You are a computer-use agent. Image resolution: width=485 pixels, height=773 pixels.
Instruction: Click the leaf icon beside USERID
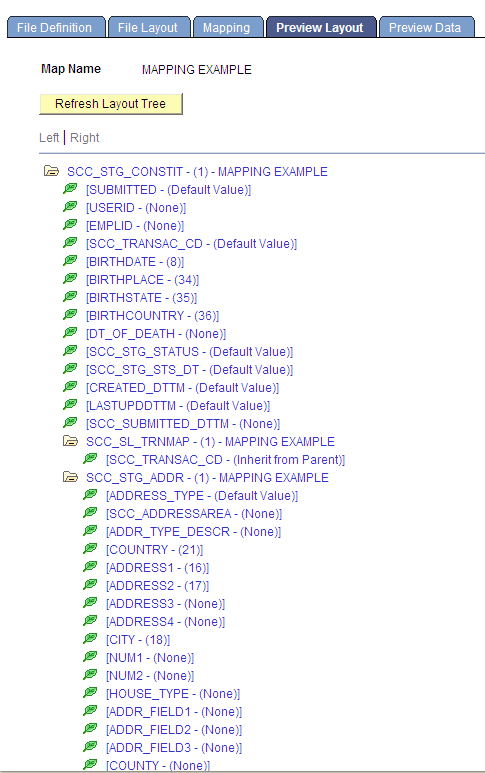point(70,207)
